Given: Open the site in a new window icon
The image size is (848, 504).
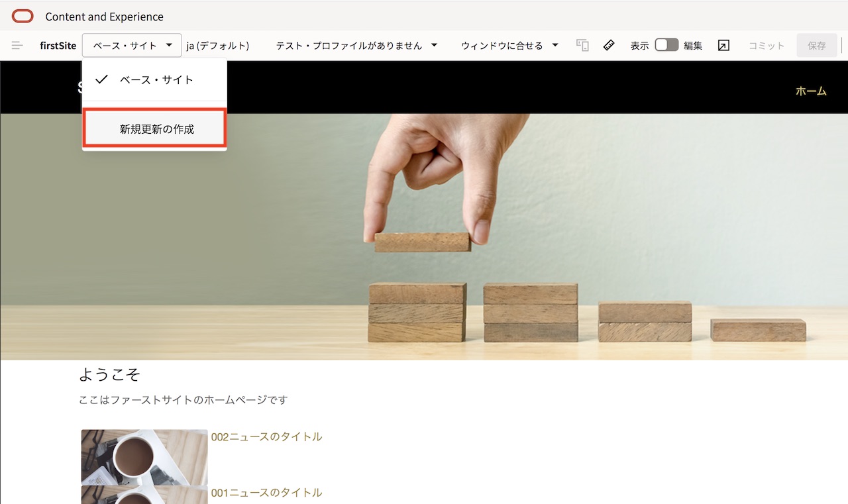Looking at the screenshot, I should tap(723, 45).
